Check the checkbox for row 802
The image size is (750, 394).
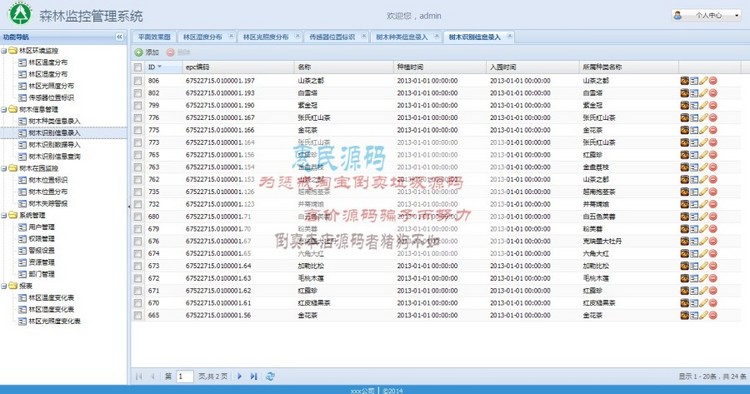[x=138, y=93]
